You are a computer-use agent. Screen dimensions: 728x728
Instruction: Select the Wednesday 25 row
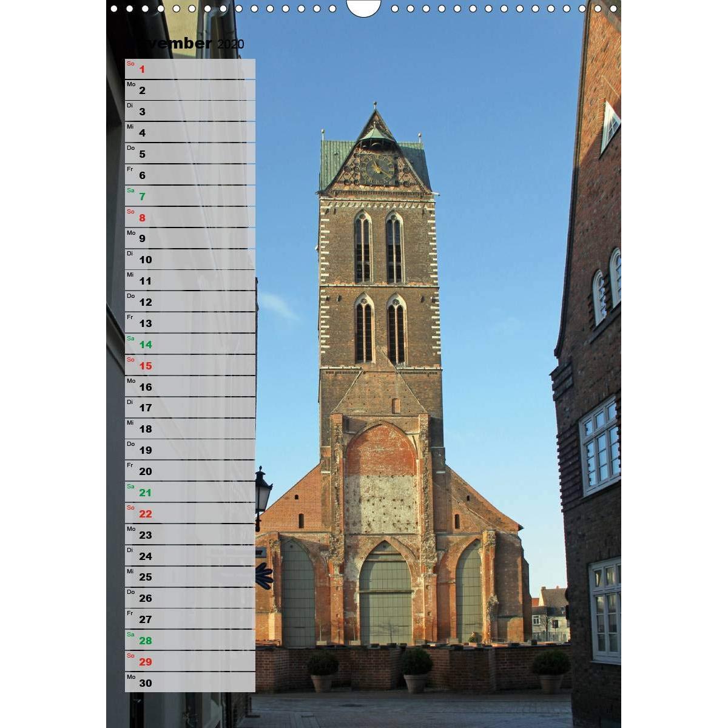tap(190, 577)
